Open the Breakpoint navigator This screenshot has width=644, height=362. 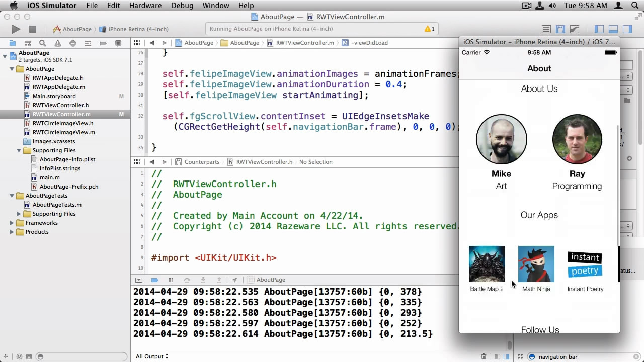(x=103, y=43)
